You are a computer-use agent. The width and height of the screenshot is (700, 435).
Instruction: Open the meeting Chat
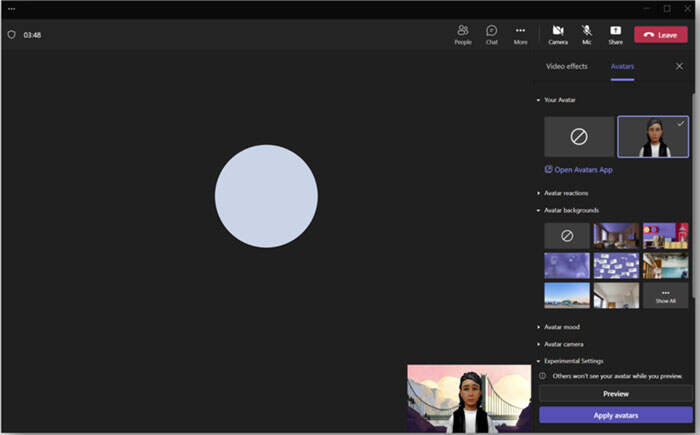492,34
